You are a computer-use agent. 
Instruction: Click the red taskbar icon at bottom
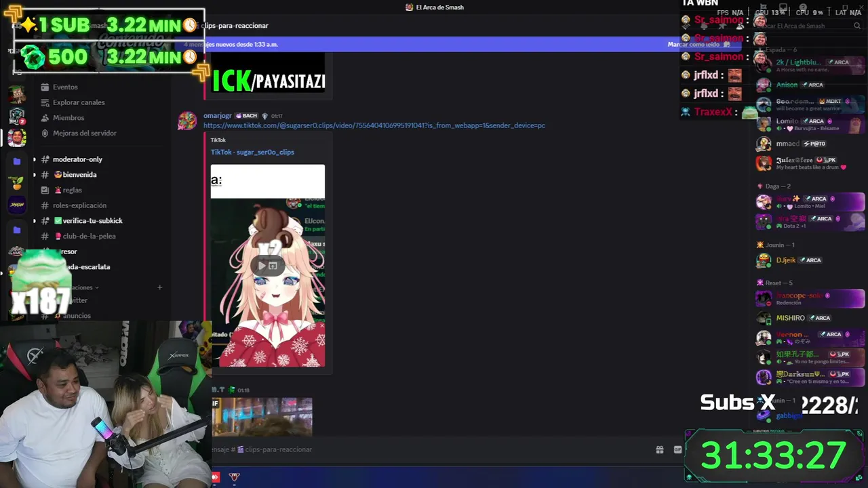216,477
